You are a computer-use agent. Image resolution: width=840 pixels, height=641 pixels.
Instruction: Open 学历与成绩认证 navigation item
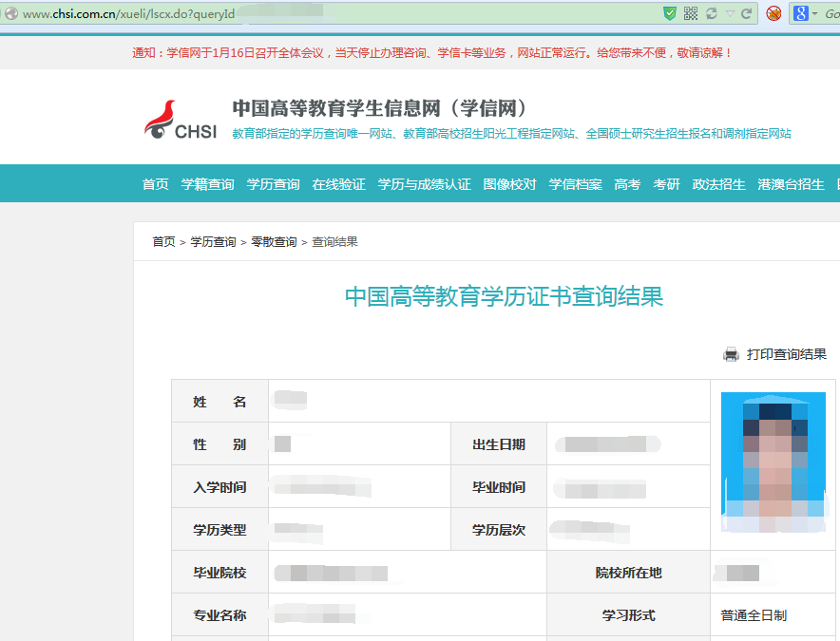[x=425, y=184]
